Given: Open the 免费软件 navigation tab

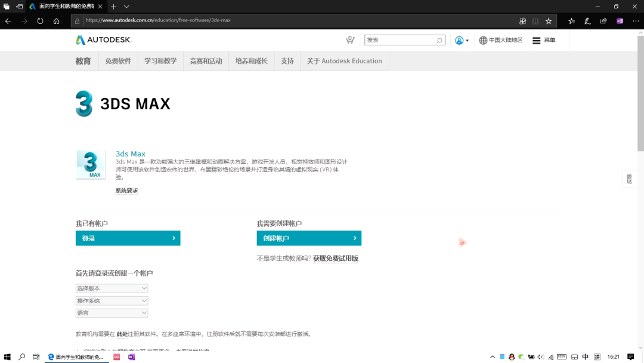Looking at the screenshot, I should [x=118, y=61].
